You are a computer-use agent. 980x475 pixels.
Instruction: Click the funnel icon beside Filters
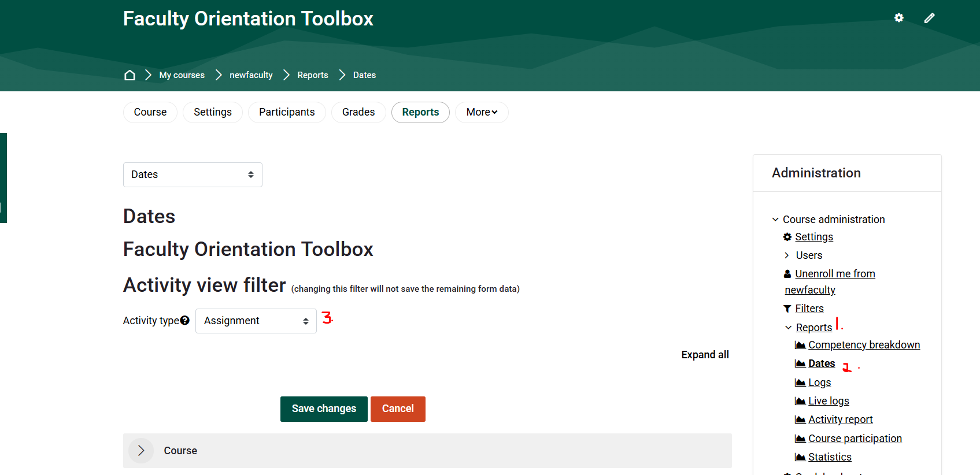[787, 309]
